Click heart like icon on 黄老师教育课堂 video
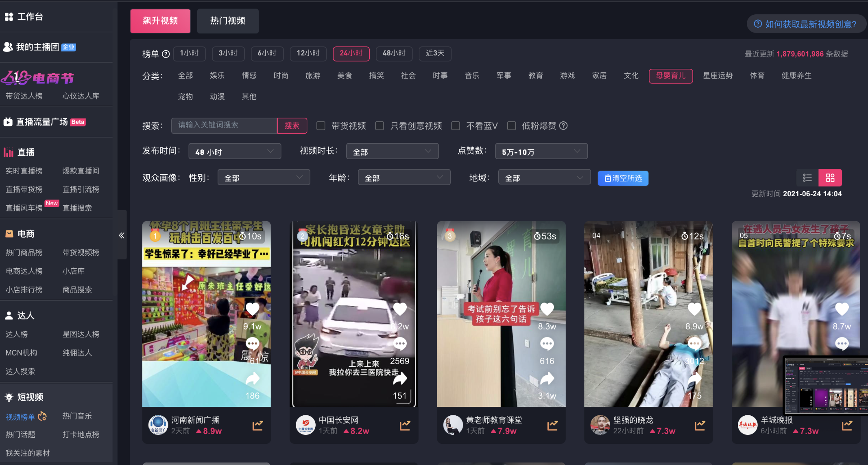The width and height of the screenshot is (868, 465). click(x=547, y=309)
